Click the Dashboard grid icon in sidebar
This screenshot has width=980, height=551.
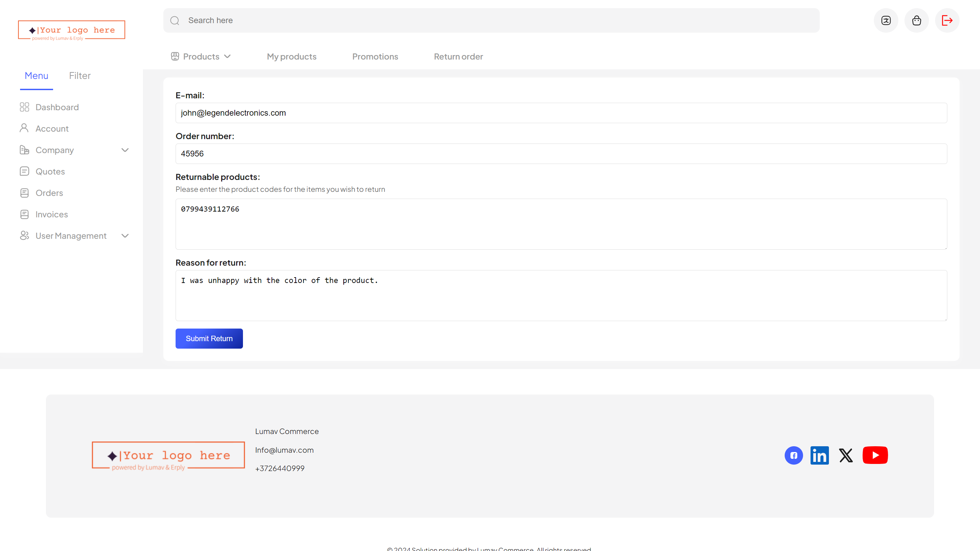coord(24,107)
